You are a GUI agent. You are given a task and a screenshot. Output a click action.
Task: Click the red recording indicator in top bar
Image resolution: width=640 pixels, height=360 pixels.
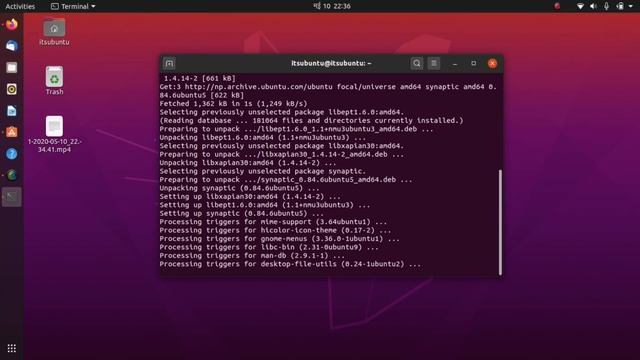click(x=557, y=6)
